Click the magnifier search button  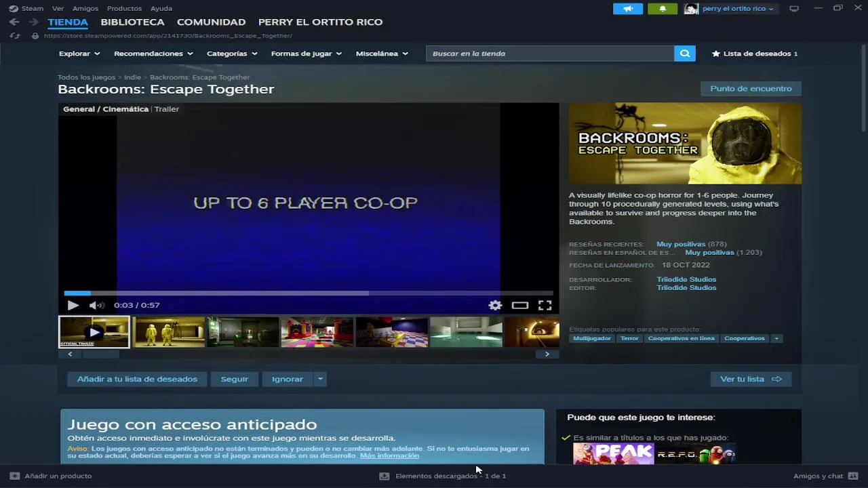685,54
